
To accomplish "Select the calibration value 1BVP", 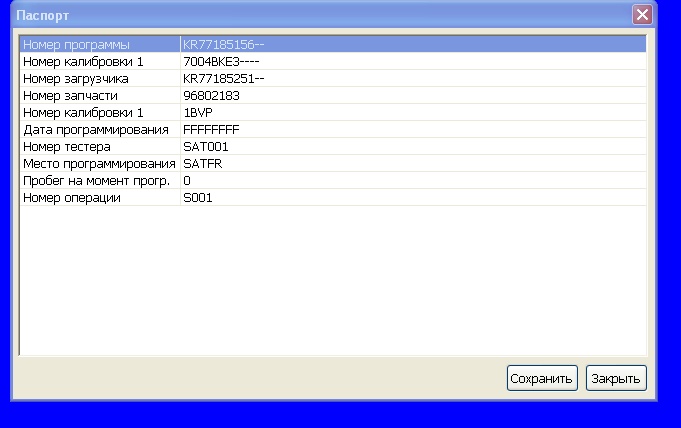I will [197, 113].
